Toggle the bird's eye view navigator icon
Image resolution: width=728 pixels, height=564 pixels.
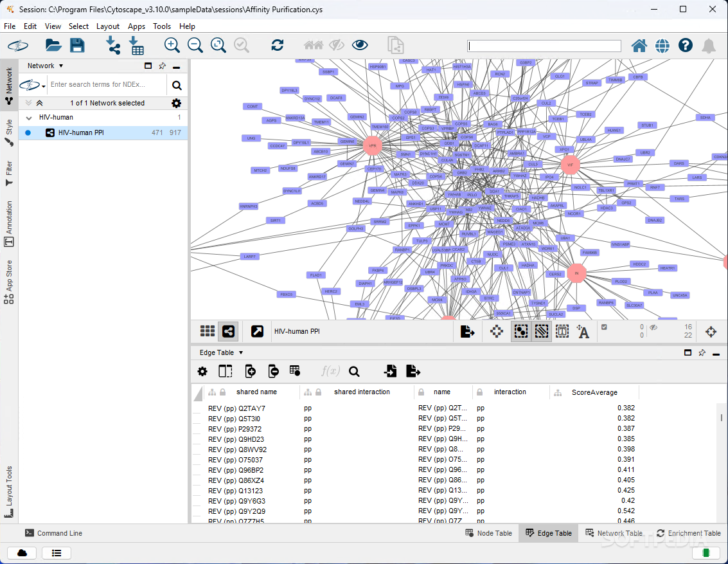pos(711,332)
